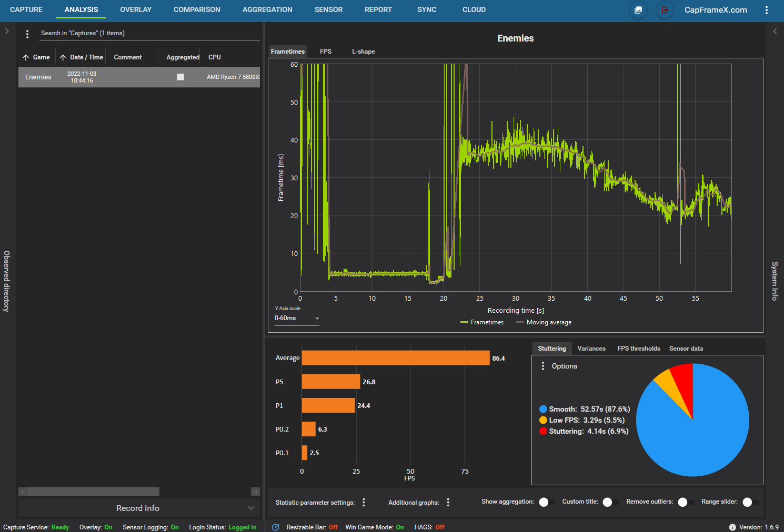
Task: Toggle the Show aggregation switch
Action: [x=547, y=502]
